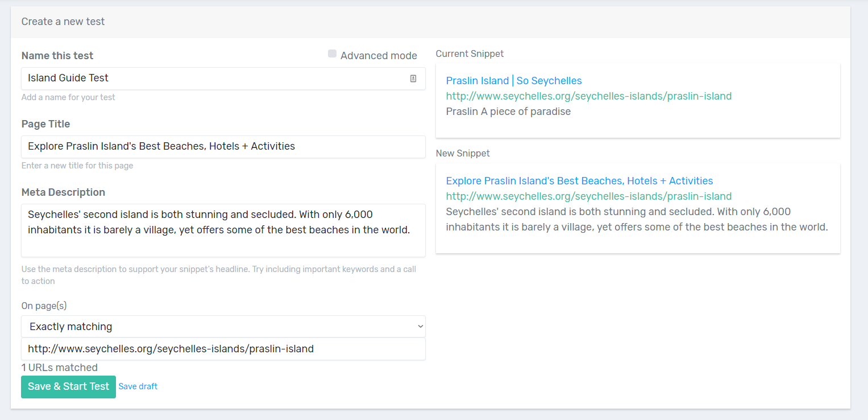The width and height of the screenshot is (868, 420).
Task: Click the 'Create a new test' header
Action: [63, 22]
